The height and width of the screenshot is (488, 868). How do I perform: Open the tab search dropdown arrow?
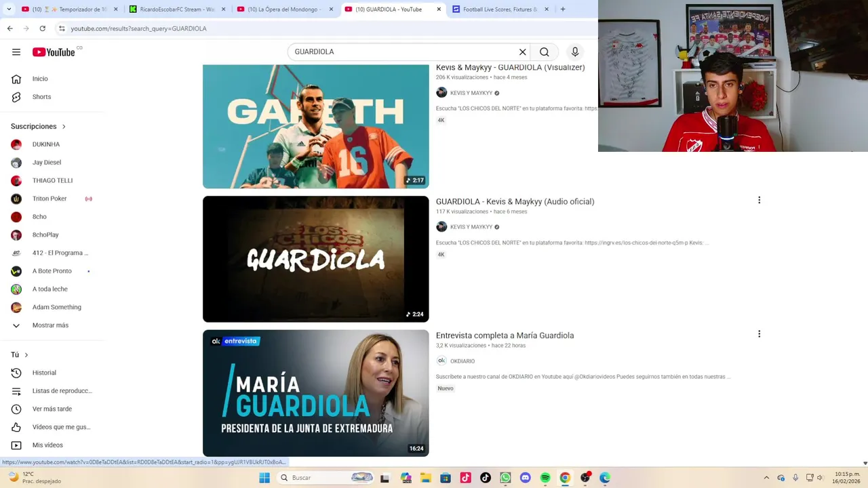9,9
